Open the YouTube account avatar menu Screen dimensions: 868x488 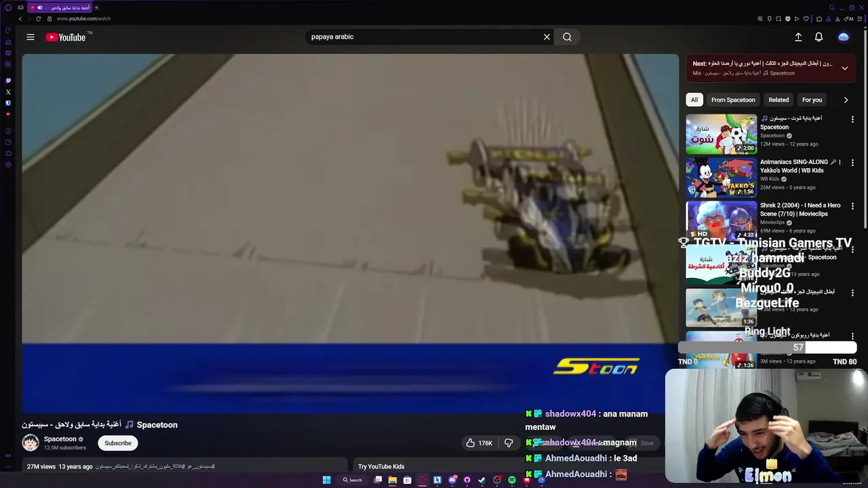[844, 37]
